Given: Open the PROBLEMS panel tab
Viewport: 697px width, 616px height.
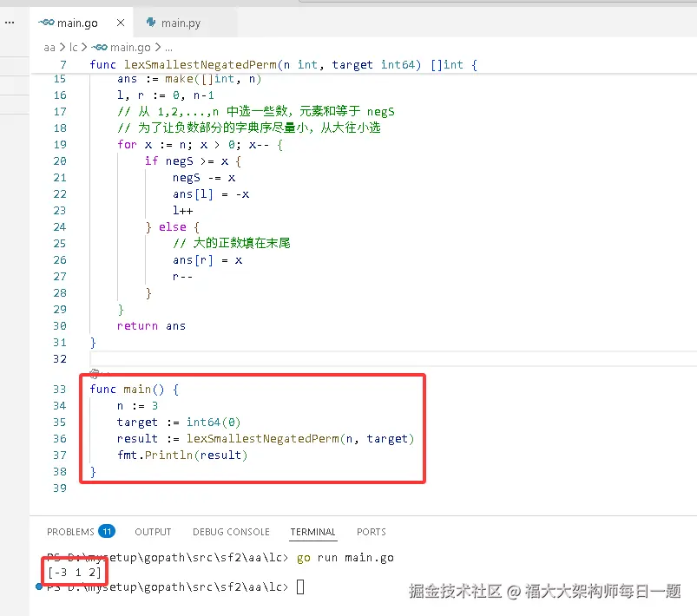Looking at the screenshot, I should click(x=70, y=532).
